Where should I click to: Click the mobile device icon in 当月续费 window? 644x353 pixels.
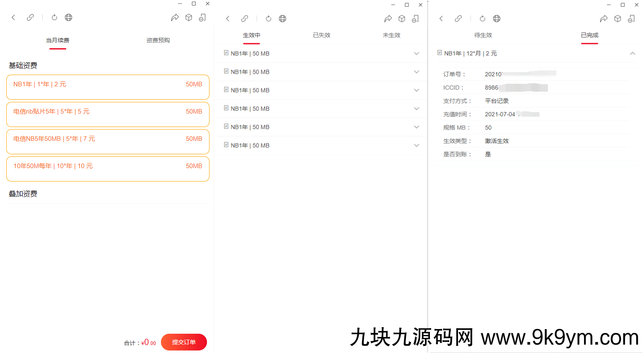pyautogui.click(x=202, y=18)
